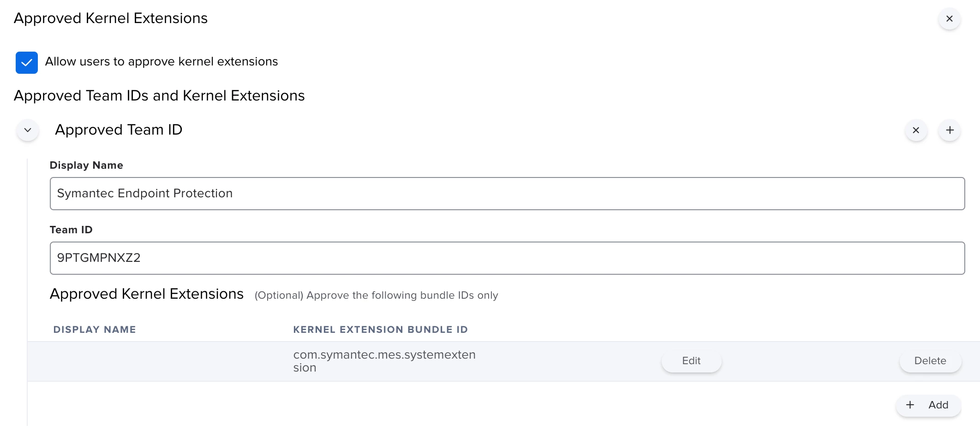Add another Approved Team ID entry
The width and height of the screenshot is (980, 437).
(x=950, y=130)
